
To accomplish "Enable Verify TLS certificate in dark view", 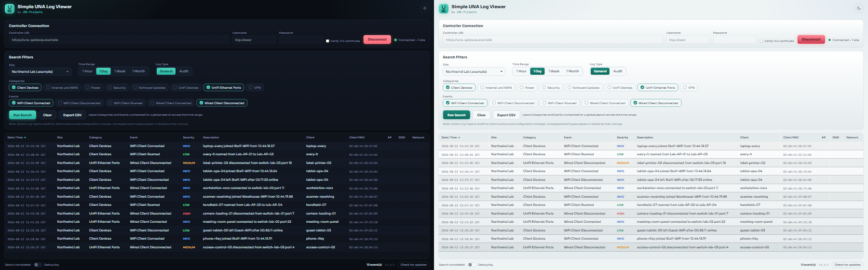I will click(327, 41).
